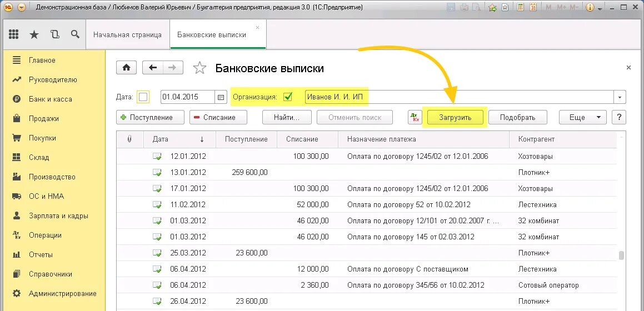Image resolution: width=644 pixels, height=311 pixels.
Task: Close the Банковские выписки form with x
Action: [628, 68]
